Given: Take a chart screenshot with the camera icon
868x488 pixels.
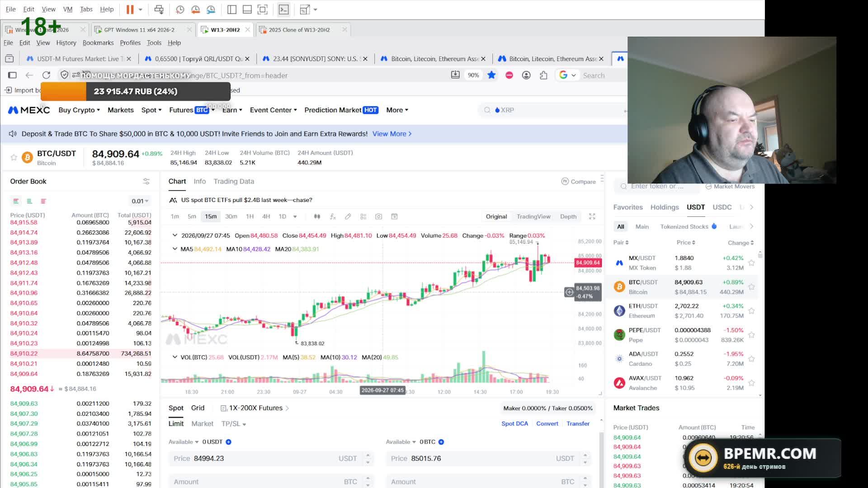Looking at the screenshot, I should [378, 216].
